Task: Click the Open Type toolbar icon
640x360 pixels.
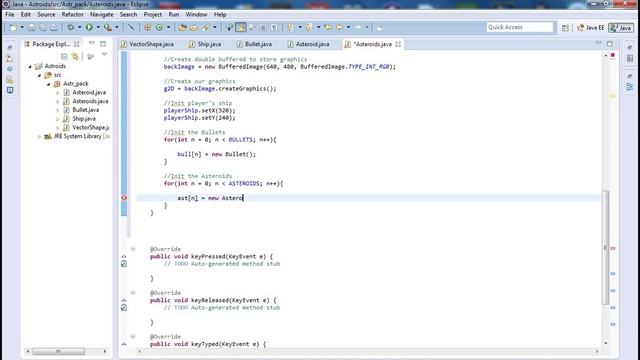Action: pyautogui.click(x=182, y=27)
